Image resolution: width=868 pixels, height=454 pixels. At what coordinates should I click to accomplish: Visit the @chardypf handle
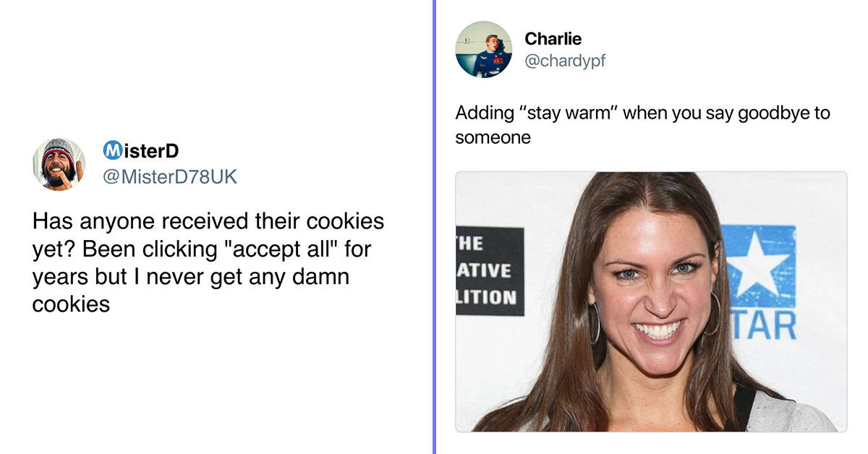564,61
